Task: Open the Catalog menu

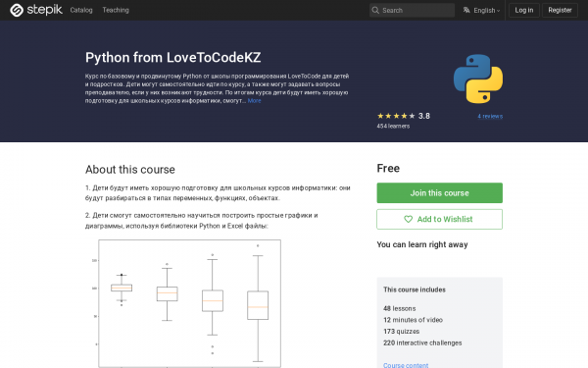Action: pyautogui.click(x=81, y=10)
